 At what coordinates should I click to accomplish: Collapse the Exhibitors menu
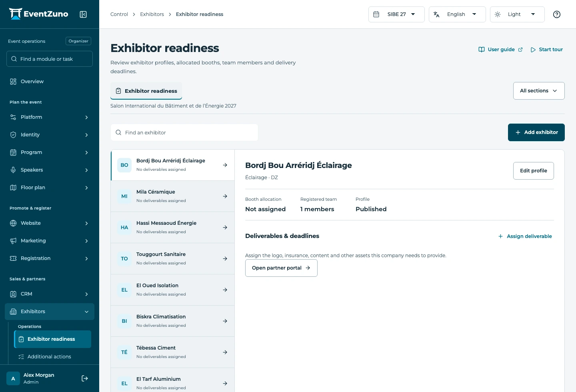(50, 312)
